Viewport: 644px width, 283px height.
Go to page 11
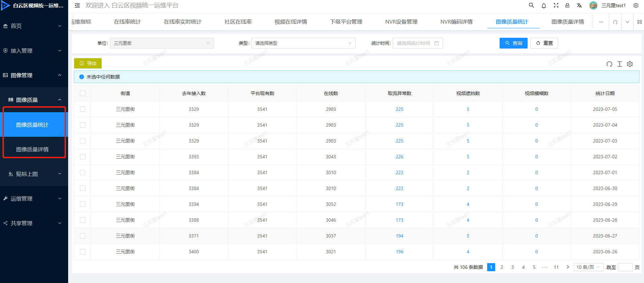(x=556, y=267)
